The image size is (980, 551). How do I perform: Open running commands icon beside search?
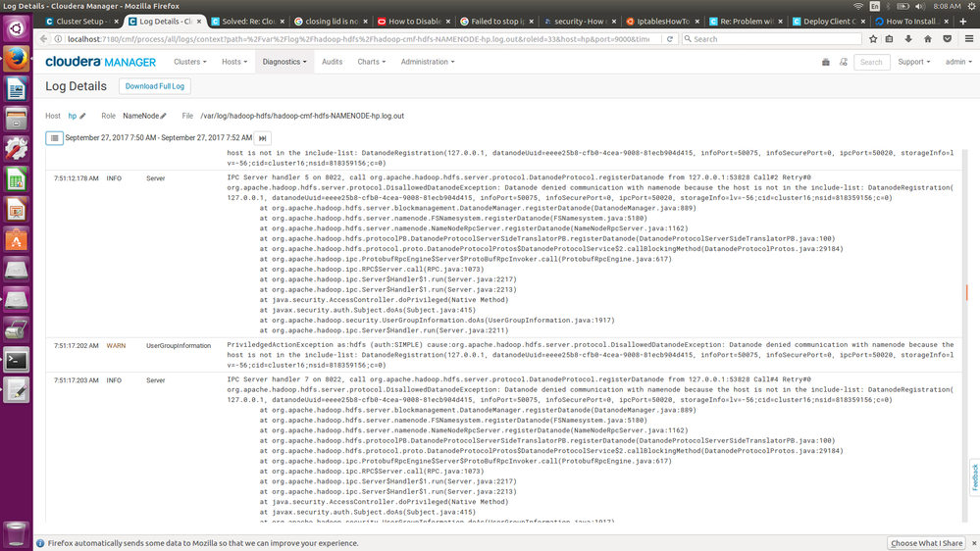click(843, 62)
